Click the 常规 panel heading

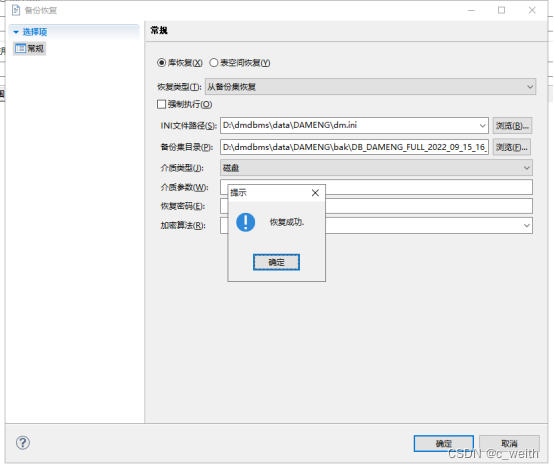(x=159, y=30)
